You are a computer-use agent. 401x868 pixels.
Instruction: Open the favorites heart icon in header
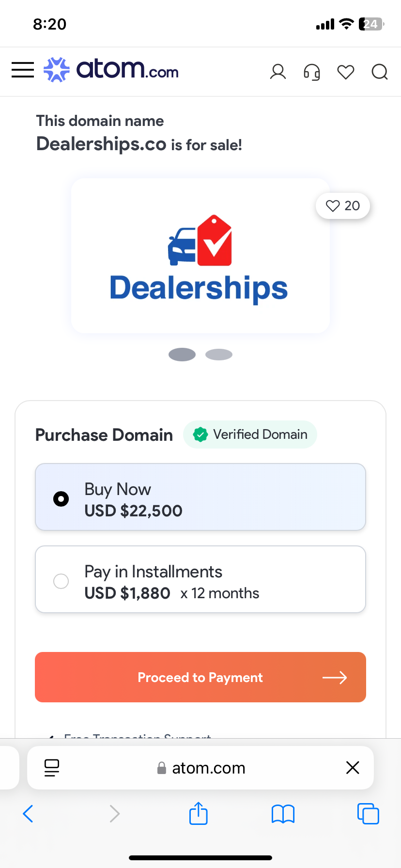point(346,72)
